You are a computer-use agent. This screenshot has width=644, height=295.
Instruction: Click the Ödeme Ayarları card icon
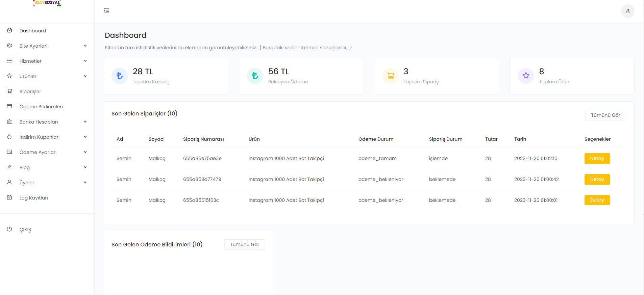(9, 152)
